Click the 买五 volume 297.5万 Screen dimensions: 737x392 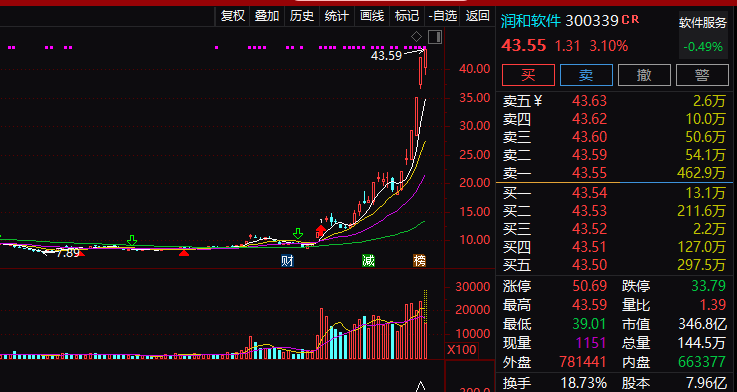[702, 265]
